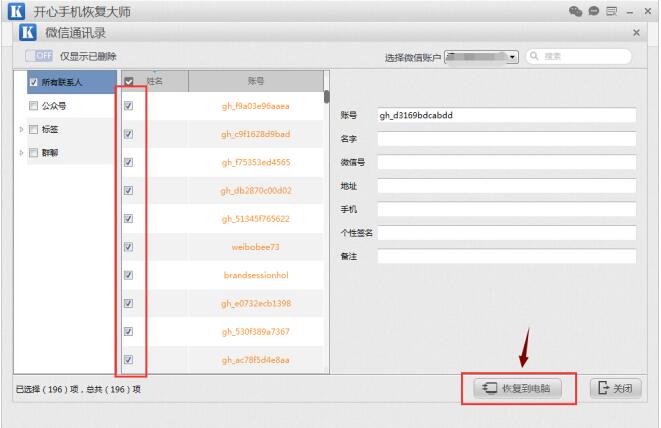Click the K logo of main window
The image size is (661, 428).
click(x=16, y=11)
